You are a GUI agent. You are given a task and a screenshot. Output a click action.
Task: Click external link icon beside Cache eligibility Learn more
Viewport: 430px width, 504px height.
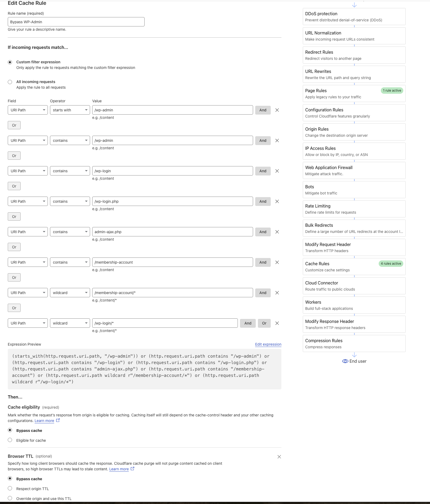pos(58,420)
